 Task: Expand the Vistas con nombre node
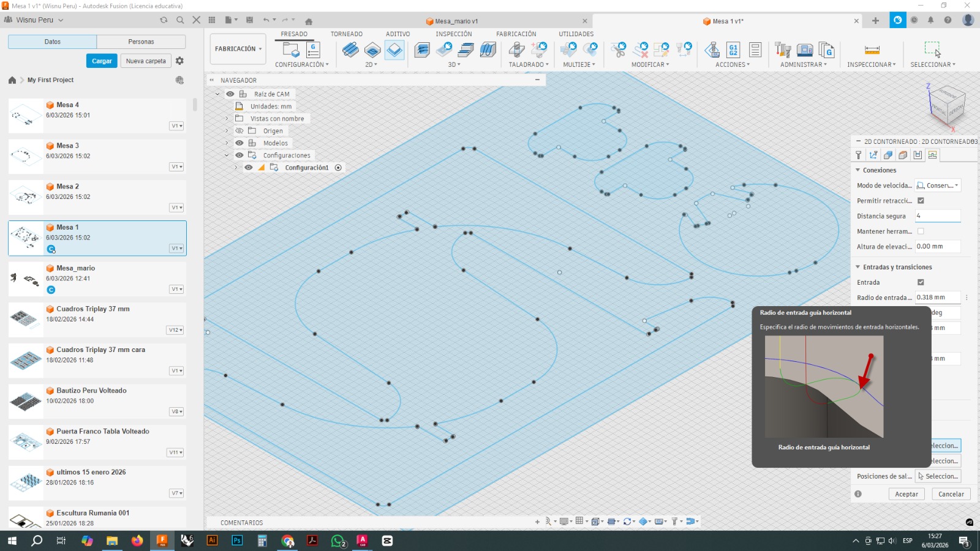pyautogui.click(x=227, y=118)
